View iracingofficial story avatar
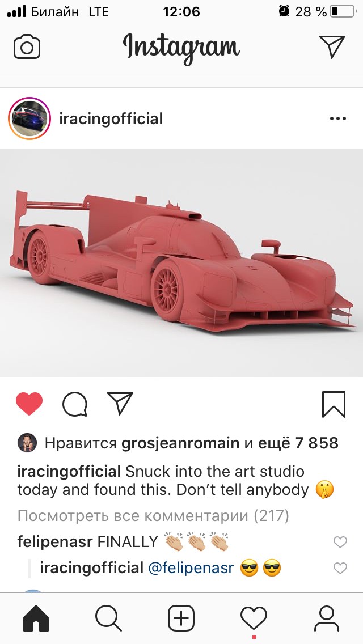363x644 pixels. point(29,118)
